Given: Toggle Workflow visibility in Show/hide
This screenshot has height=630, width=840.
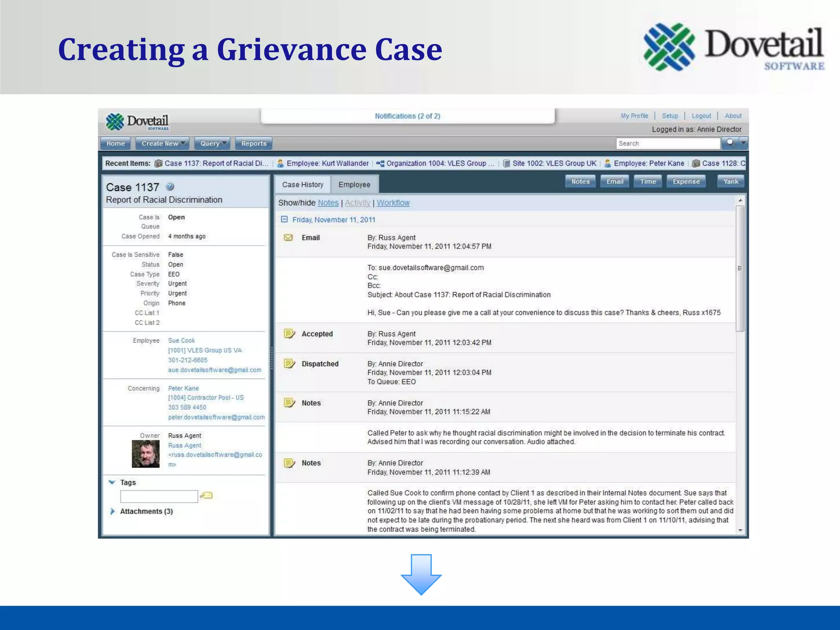Looking at the screenshot, I should tap(393, 203).
